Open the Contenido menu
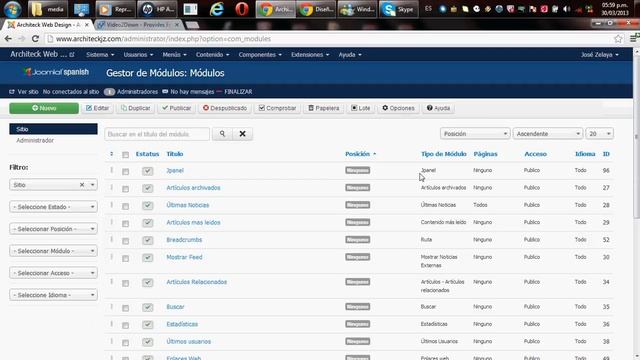Image resolution: width=640 pixels, height=360 pixels. pos(213,54)
